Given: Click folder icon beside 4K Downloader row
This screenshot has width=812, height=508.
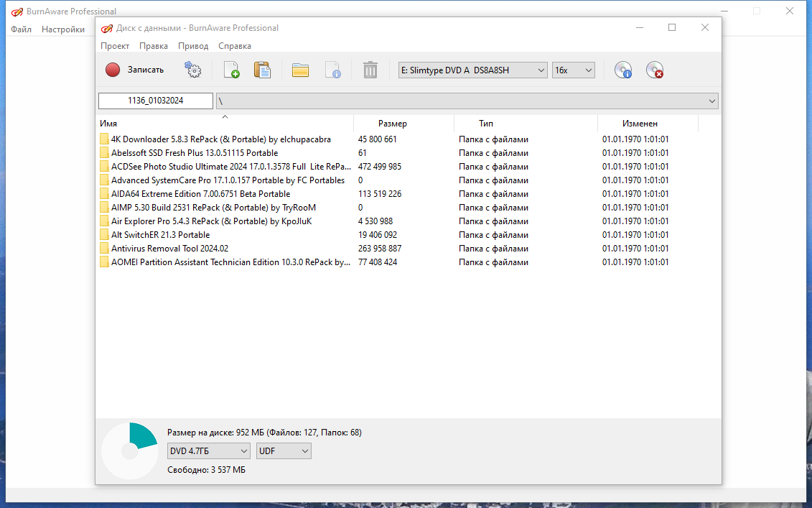Looking at the screenshot, I should 104,139.
